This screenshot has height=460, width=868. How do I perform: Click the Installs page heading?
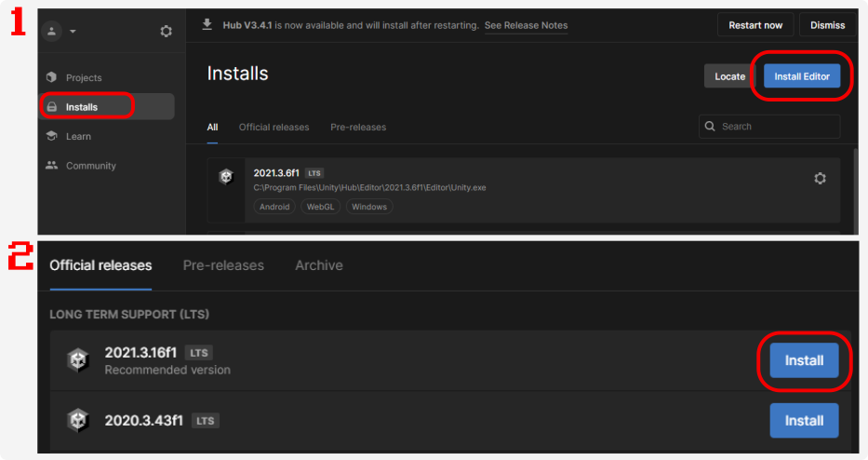237,74
